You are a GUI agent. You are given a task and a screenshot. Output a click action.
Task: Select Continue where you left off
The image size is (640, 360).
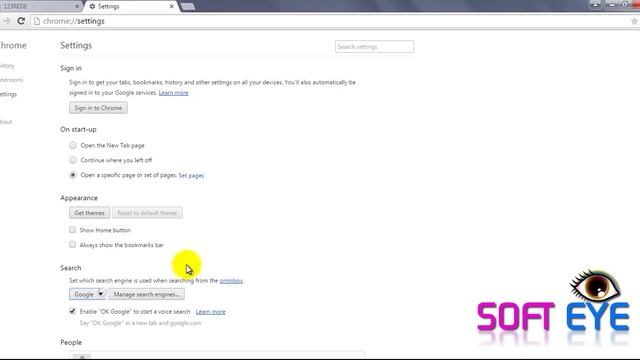[x=73, y=160]
